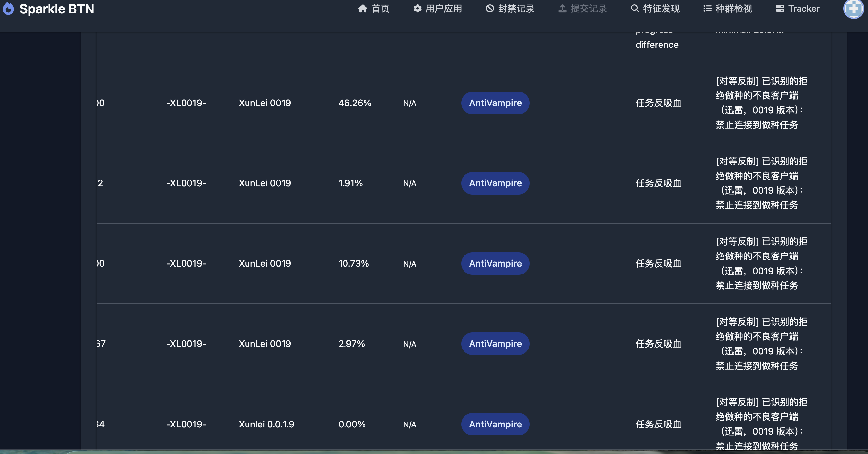Click the 对等反制 description in 1.91% row
The image size is (868, 454).
tap(761, 183)
